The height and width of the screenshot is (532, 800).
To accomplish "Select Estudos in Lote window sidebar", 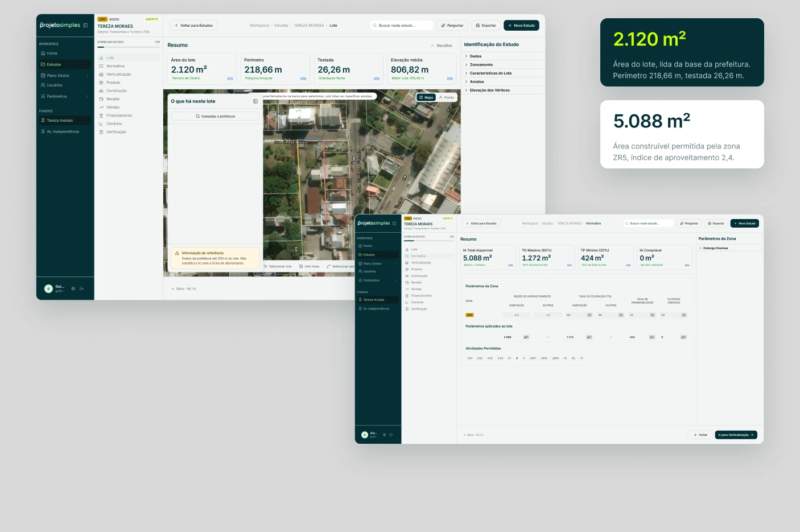I will click(64, 64).
